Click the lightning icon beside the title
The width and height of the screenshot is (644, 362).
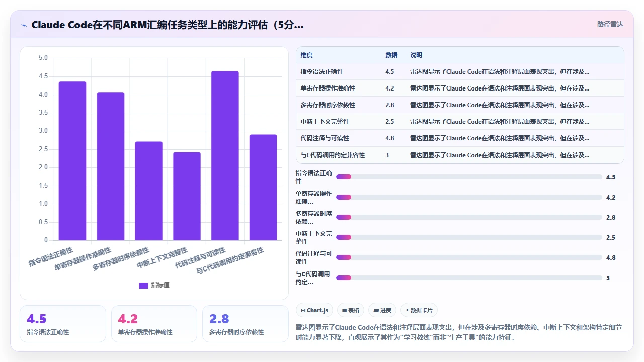(24, 25)
